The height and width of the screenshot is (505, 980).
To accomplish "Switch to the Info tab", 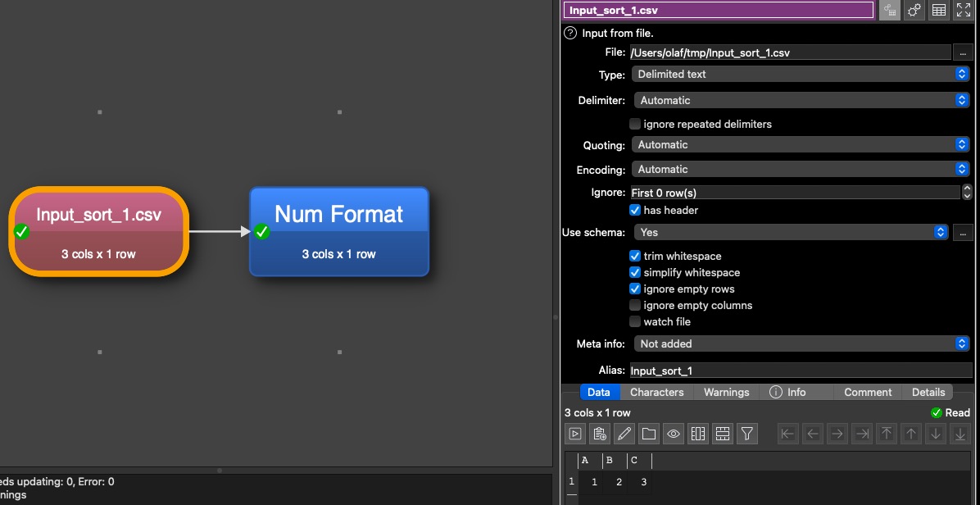I will [x=796, y=393].
